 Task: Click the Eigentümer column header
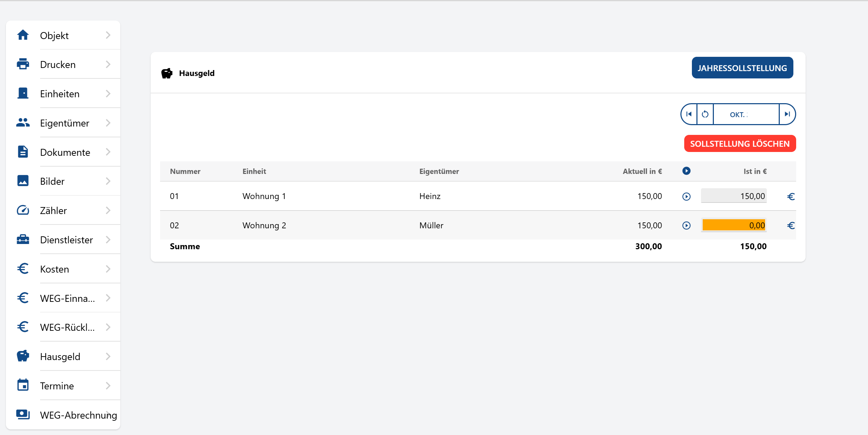click(x=439, y=171)
